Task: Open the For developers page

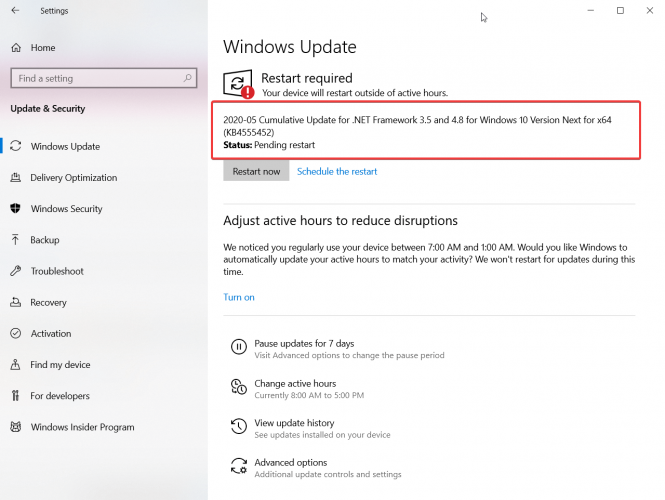Action: [x=60, y=396]
